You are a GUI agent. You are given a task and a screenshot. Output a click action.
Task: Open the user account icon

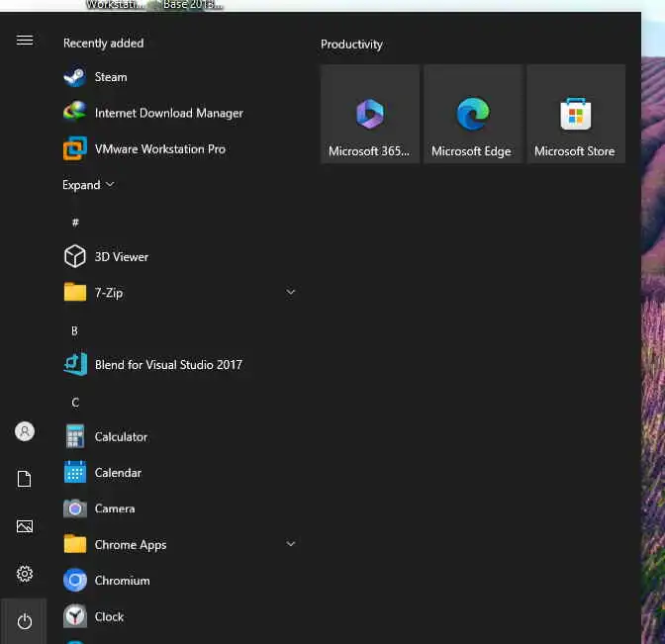25,431
